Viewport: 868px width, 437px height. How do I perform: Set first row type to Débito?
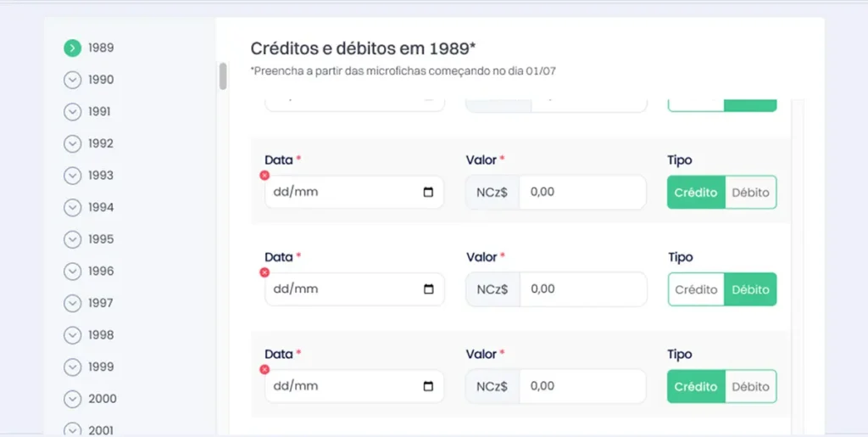click(750, 193)
